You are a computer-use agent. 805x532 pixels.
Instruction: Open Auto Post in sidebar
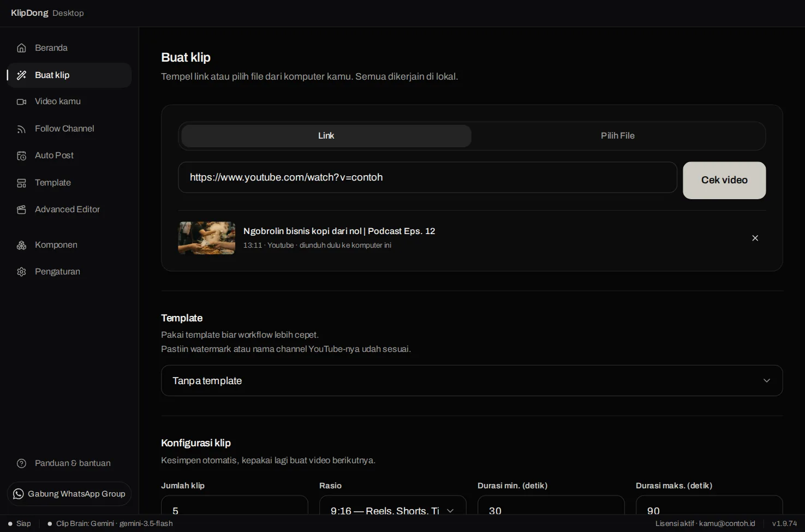point(69,156)
